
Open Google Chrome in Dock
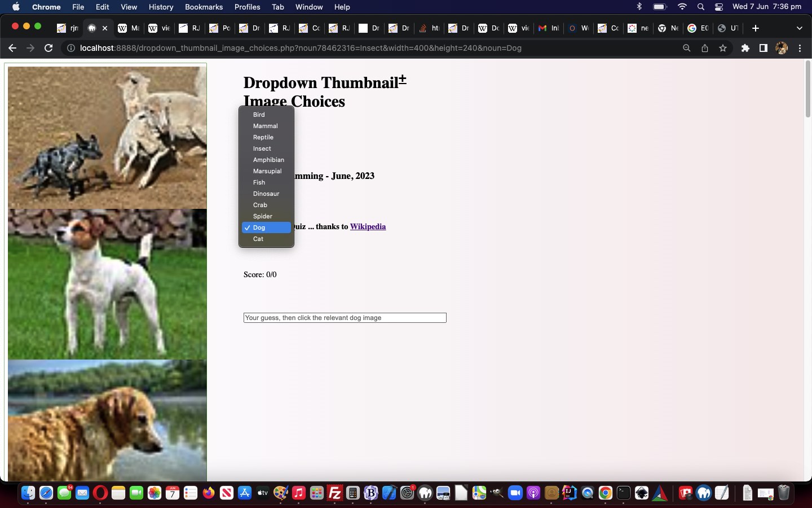[606, 493]
